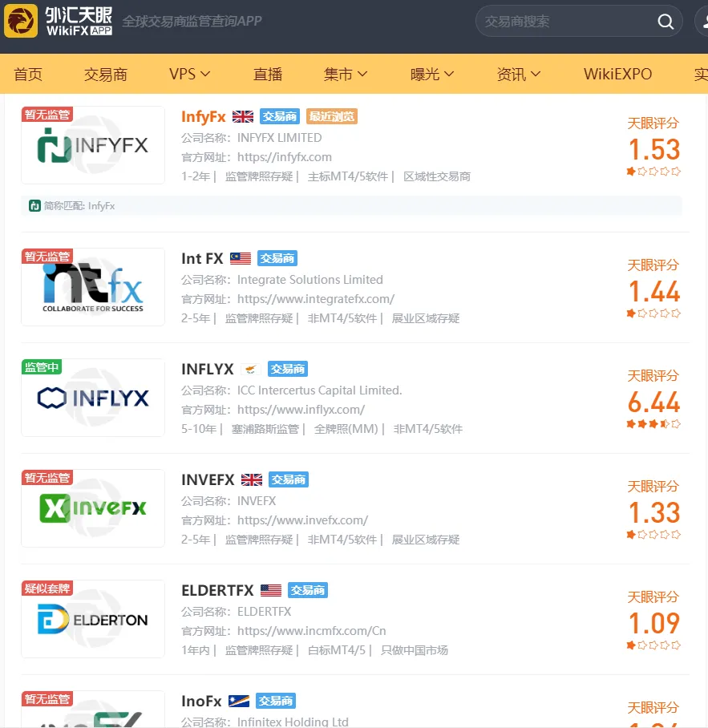Expand the 集市 dropdown menu
Screen dimensions: 708x728
[x=346, y=74]
